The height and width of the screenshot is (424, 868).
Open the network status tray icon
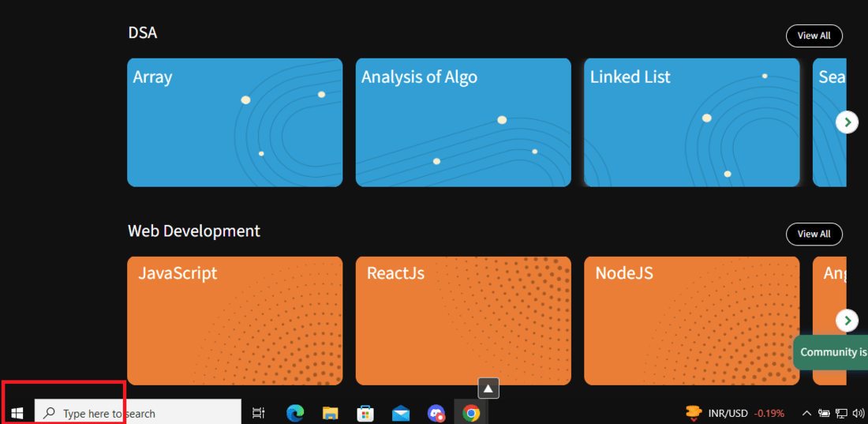[841, 413]
